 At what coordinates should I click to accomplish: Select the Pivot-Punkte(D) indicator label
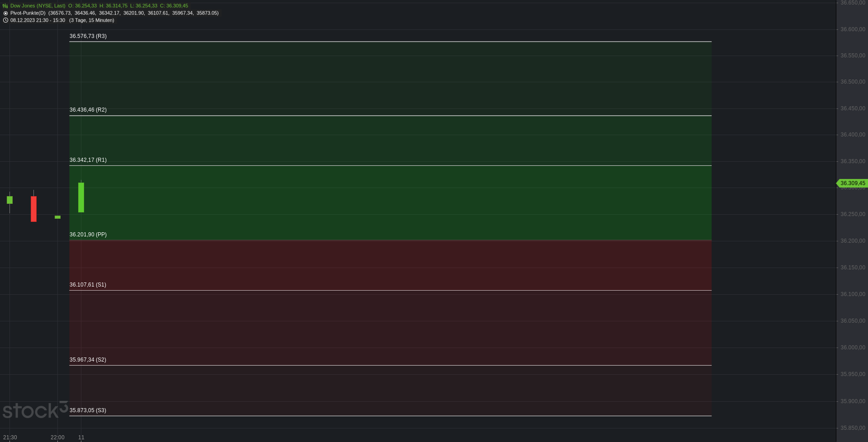28,13
